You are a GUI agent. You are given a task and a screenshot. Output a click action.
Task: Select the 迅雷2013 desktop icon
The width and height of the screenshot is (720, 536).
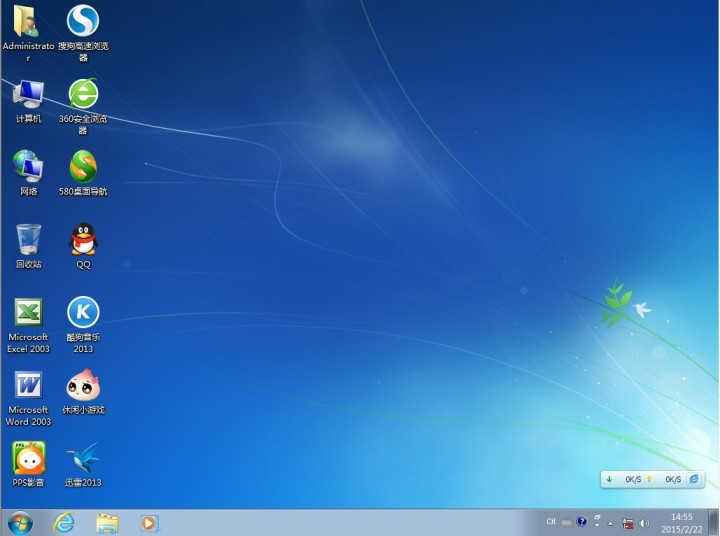coord(83,459)
